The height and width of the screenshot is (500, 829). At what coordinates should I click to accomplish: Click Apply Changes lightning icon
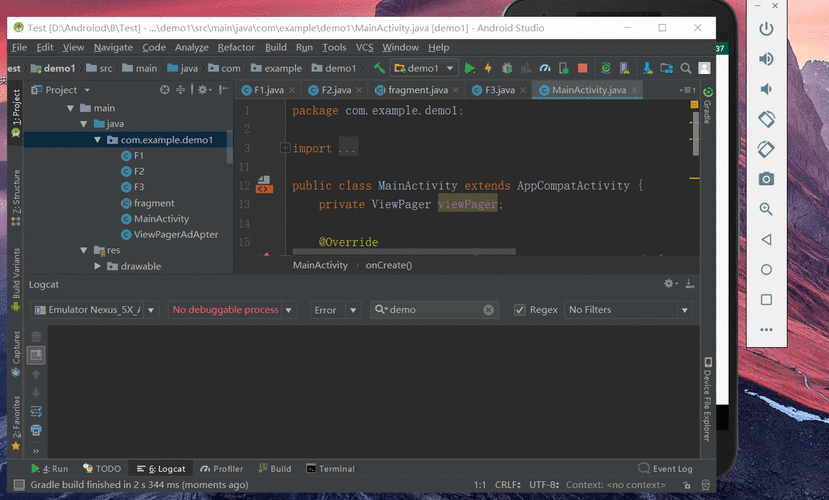coord(488,68)
